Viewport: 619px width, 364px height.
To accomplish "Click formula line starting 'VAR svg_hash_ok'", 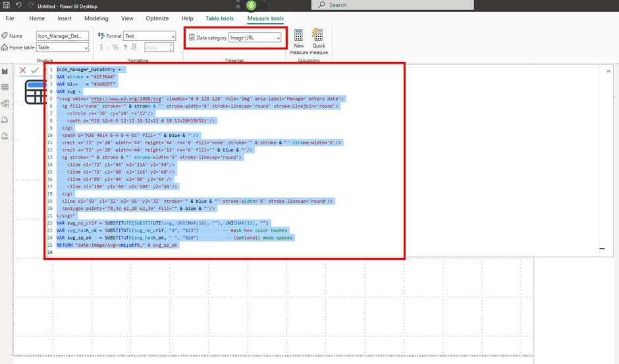I will click(172, 230).
